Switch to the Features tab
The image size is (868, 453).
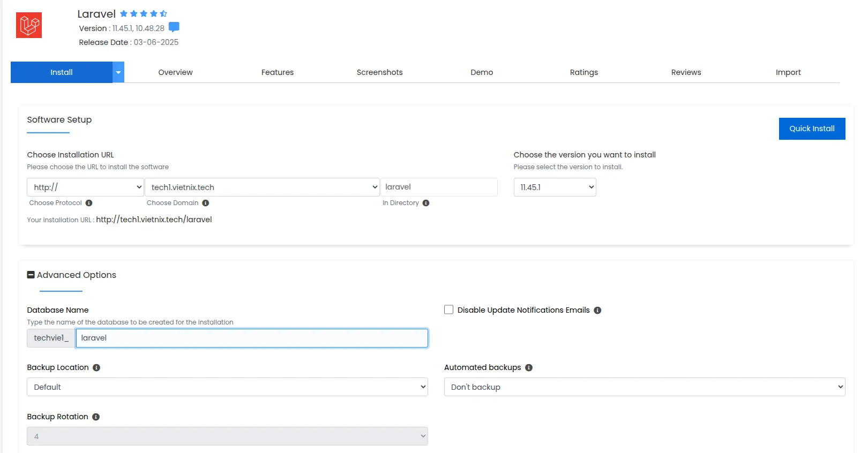pos(278,72)
